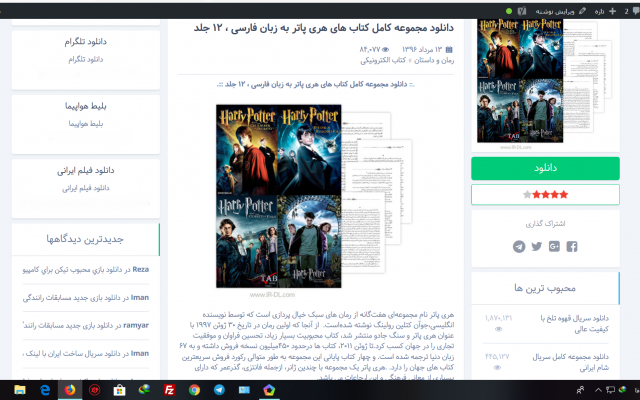Screen dimensions: 640x400
Task: Open Telegram app in the taskbar
Action: (220, 388)
